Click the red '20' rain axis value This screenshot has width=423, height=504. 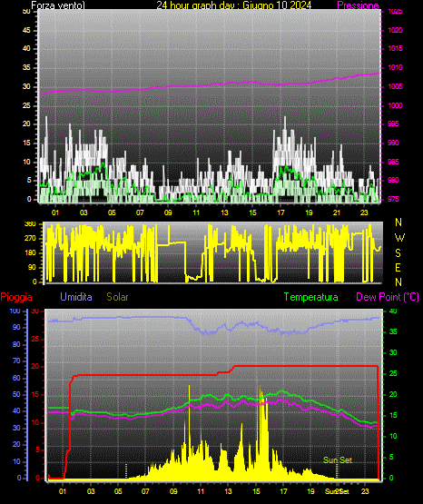(x=35, y=367)
